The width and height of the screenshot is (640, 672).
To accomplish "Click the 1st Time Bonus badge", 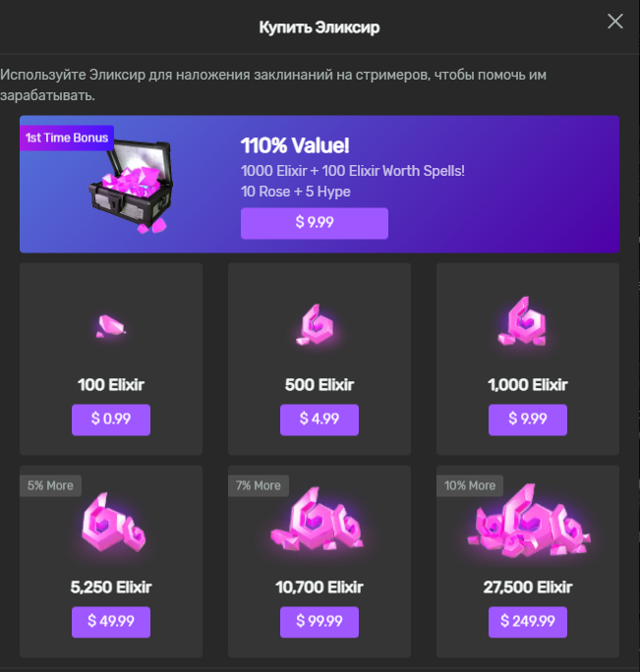I will pos(67,138).
